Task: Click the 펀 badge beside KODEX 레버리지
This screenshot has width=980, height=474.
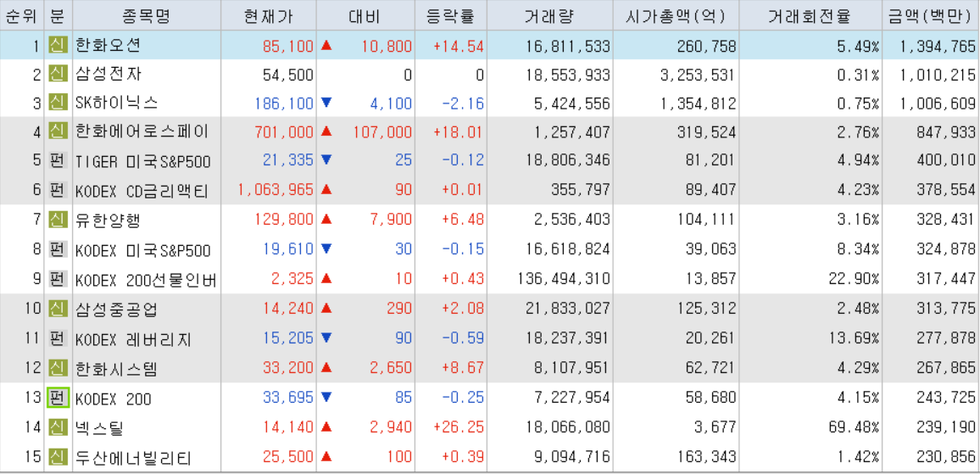Action: click(58, 338)
